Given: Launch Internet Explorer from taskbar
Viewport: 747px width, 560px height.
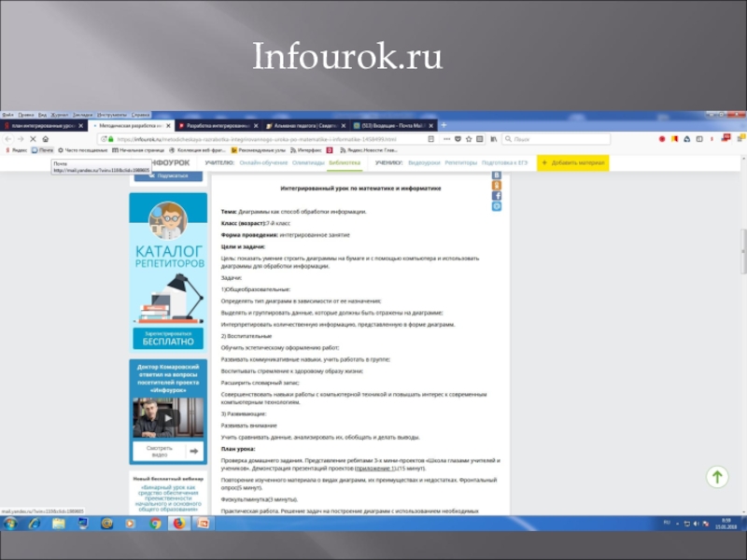Looking at the screenshot, I should pyautogui.click(x=35, y=524).
